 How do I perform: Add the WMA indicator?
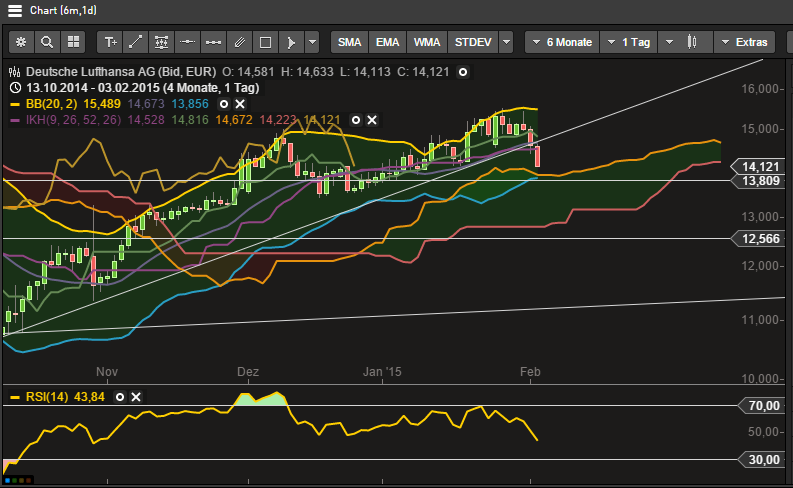pos(427,42)
